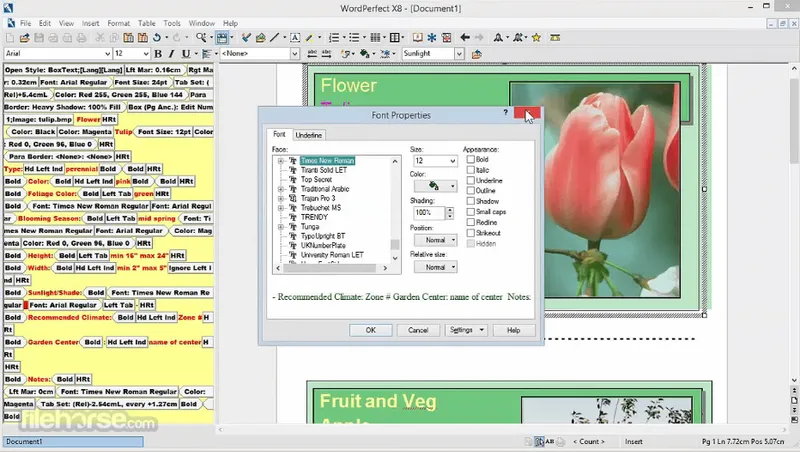Click the Count status bar button
This screenshot has height=452, width=800.
pyautogui.click(x=588, y=442)
